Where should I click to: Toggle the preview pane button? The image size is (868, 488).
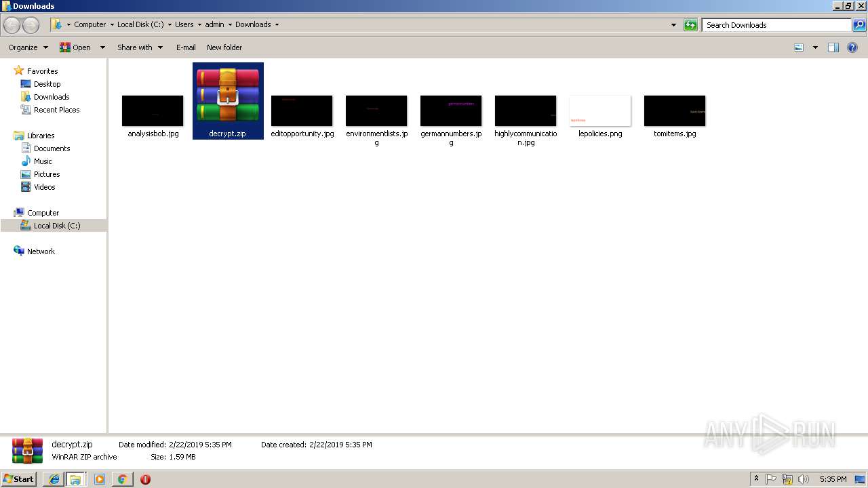click(833, 47)
